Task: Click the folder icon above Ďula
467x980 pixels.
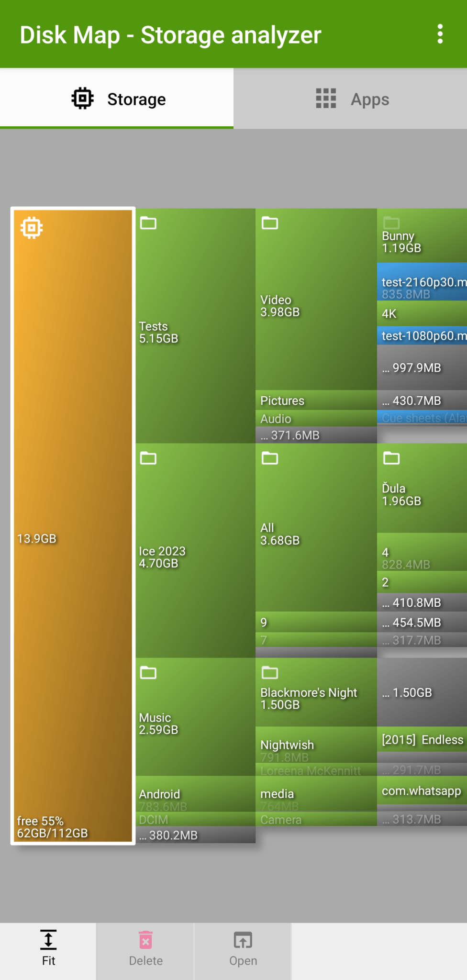Action: 391,458
